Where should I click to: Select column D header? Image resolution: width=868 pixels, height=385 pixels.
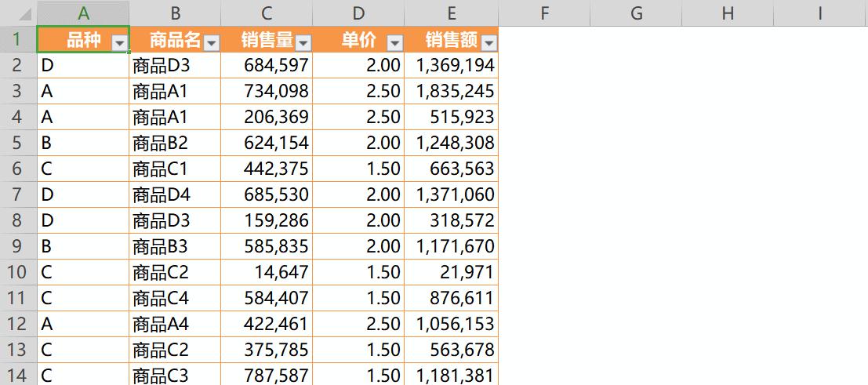click(x=358, y=13)
